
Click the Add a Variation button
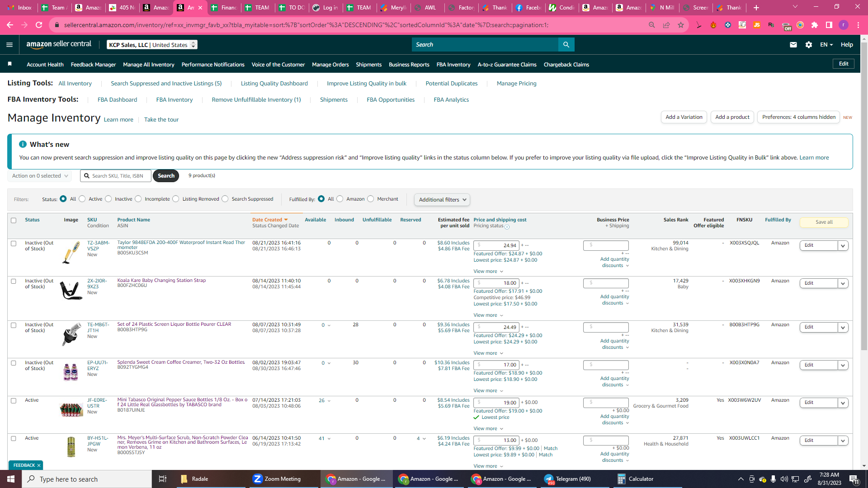tap(684, 117)
